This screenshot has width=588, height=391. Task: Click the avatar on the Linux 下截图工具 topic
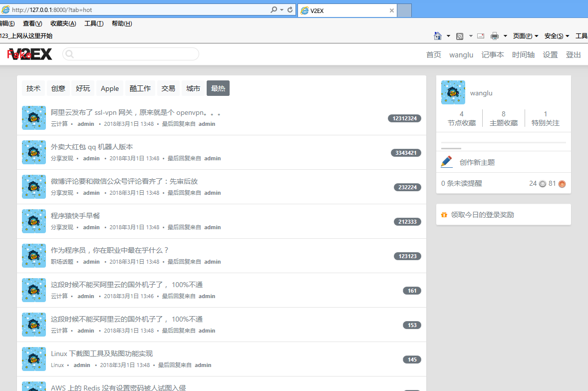(x=34, y=359)
